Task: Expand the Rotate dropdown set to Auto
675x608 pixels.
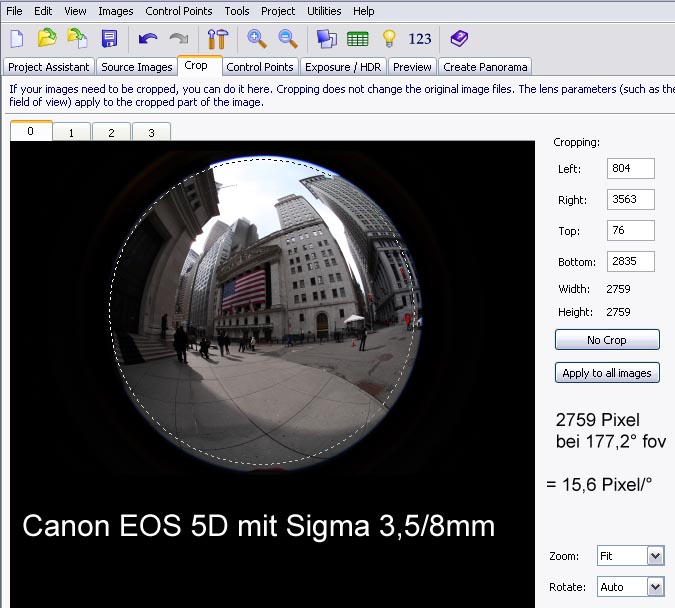Action: pyautogui.click(x=655, y=586)
